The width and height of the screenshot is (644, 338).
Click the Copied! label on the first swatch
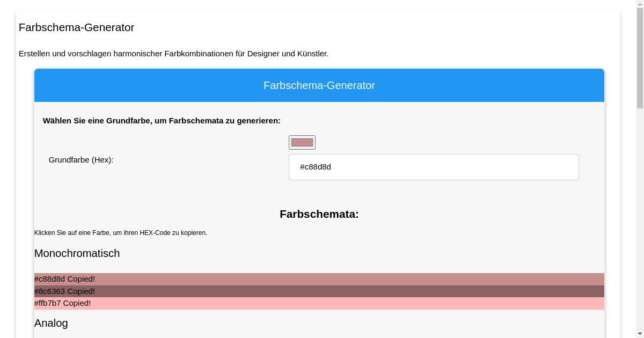coord(80,279)
